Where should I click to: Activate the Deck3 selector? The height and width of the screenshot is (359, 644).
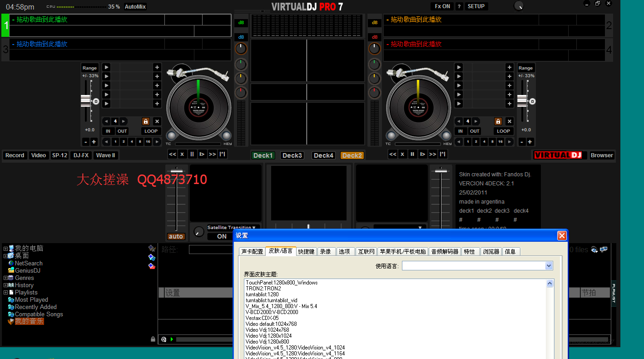pos(292,155)
